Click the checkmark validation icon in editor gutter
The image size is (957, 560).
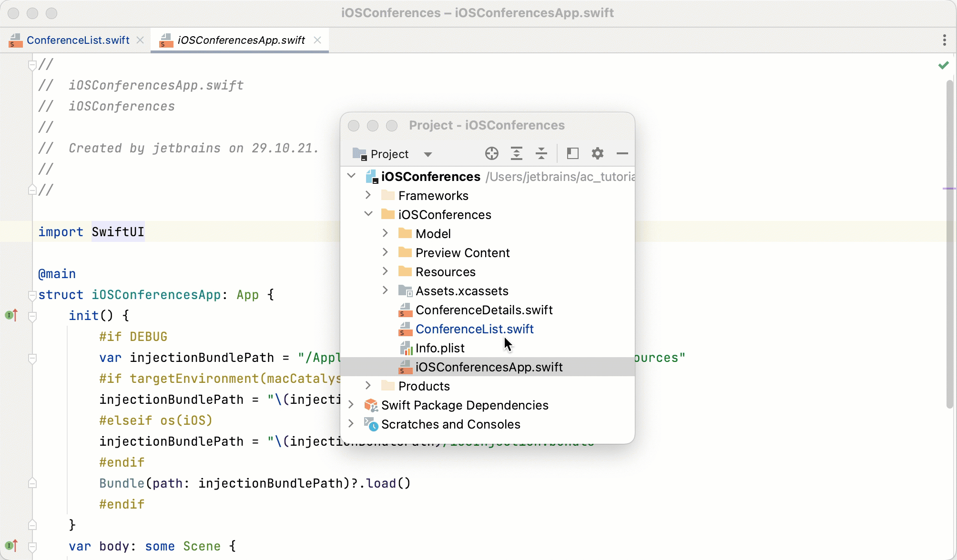coord(943,65)
